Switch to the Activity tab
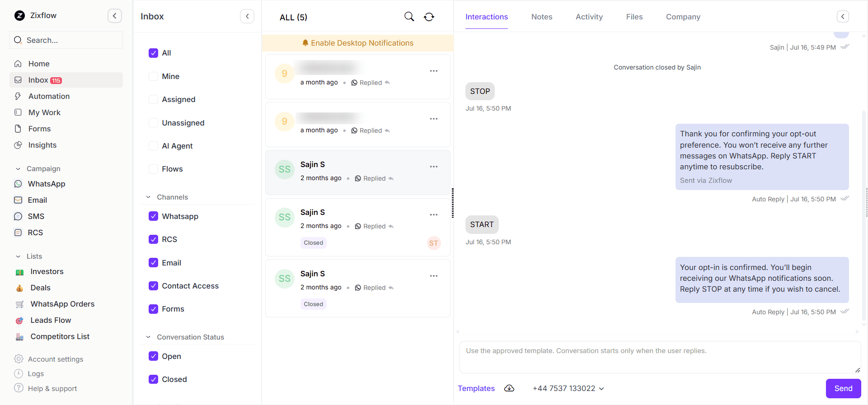 pyautogui.click(x=589, y=17)
